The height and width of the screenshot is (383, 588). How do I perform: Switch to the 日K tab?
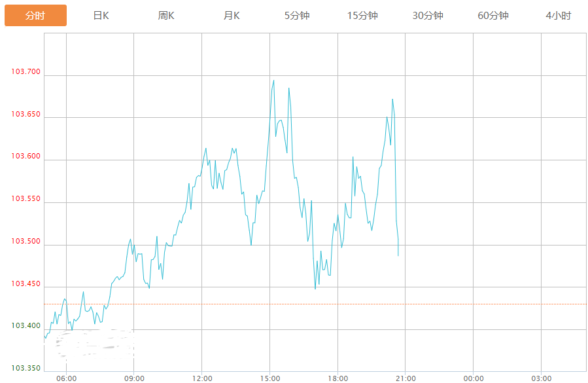coord(101,15)
